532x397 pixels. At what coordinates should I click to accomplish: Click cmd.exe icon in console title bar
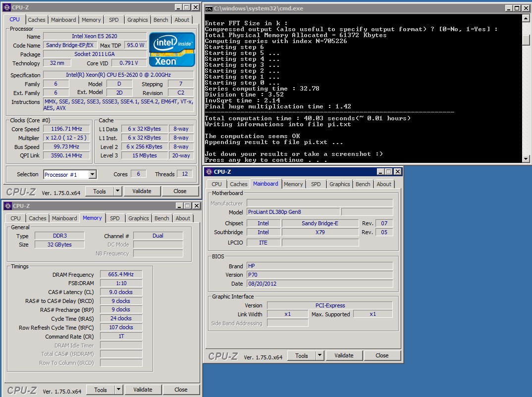(x=209, y=8)
